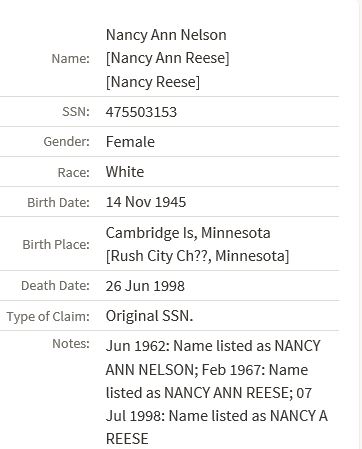Click the birth date 14 Nov 1945
The height and width of the screenshot is (449, 362).
(146, 202)
